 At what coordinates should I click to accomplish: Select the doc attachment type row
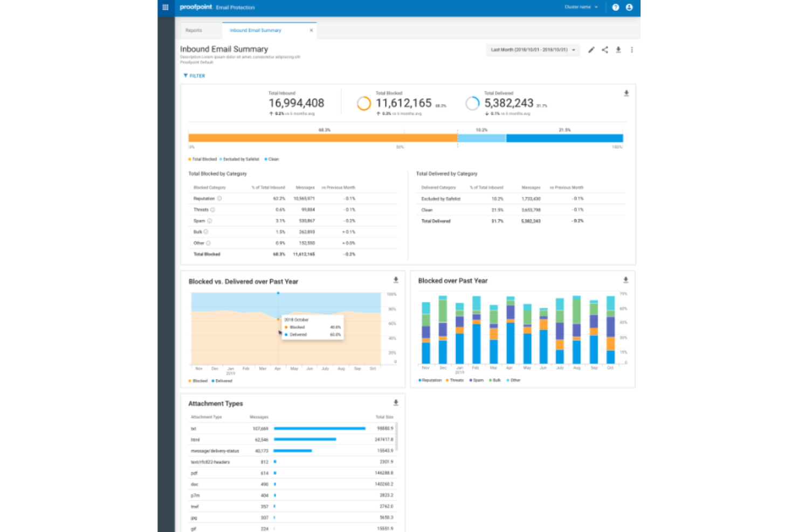(x=292, y=484)
